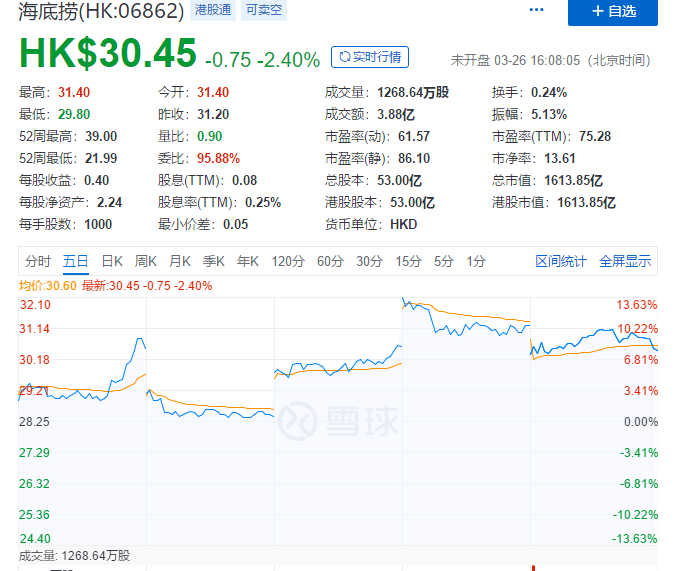676x571 pixels.
Task: Click the 振幅 value 5.13%
Action: pyautogui.click(x=549, y=114)
